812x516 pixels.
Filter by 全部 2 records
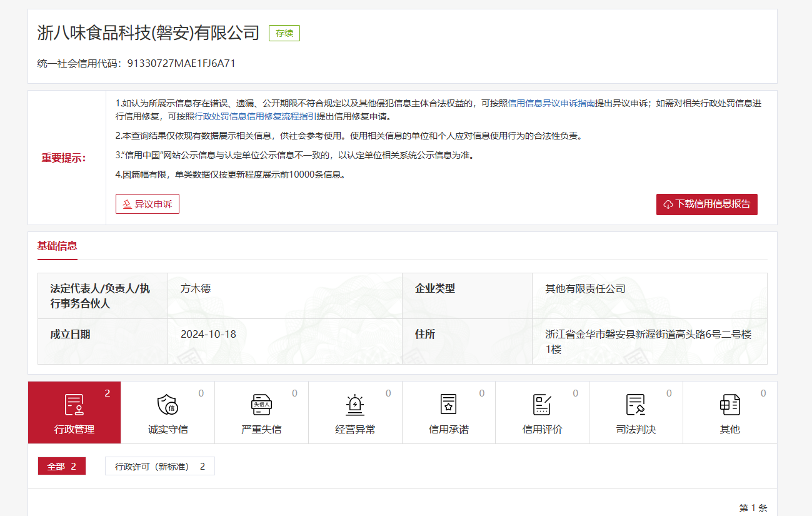61,467
